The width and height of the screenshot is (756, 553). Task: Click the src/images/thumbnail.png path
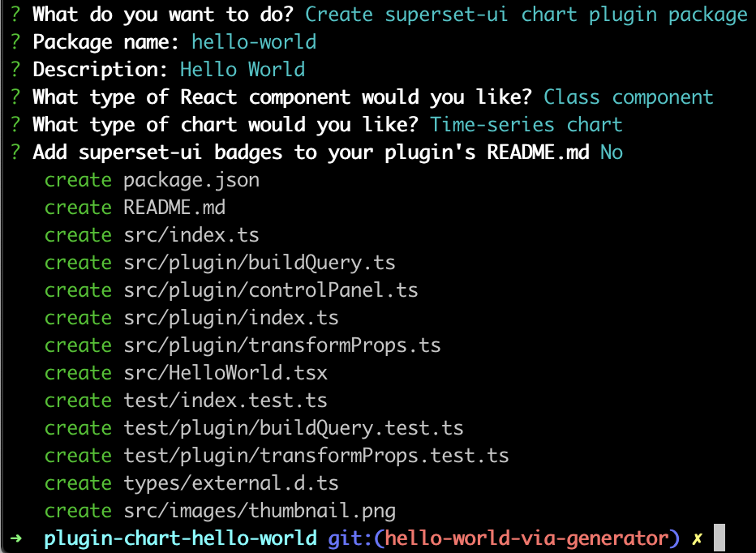point(260,511)
